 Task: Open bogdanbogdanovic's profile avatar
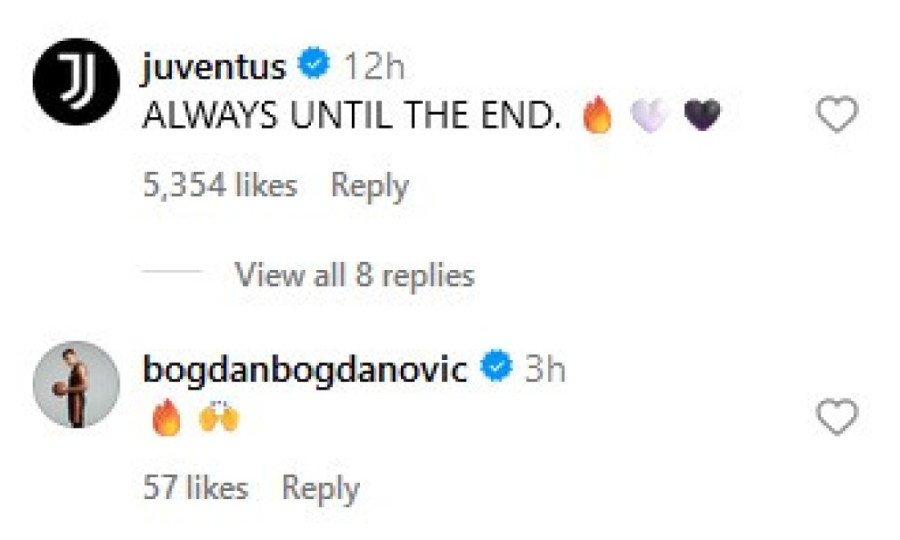click(x=77, y=384)
